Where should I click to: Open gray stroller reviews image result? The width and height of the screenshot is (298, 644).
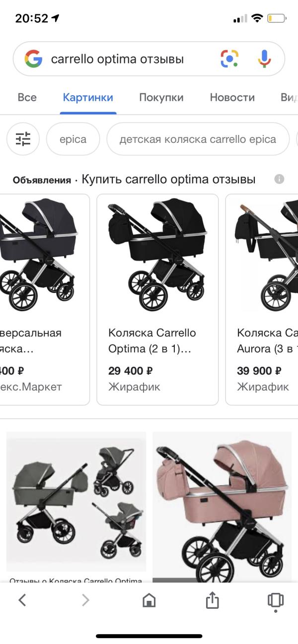coord(76,506)
